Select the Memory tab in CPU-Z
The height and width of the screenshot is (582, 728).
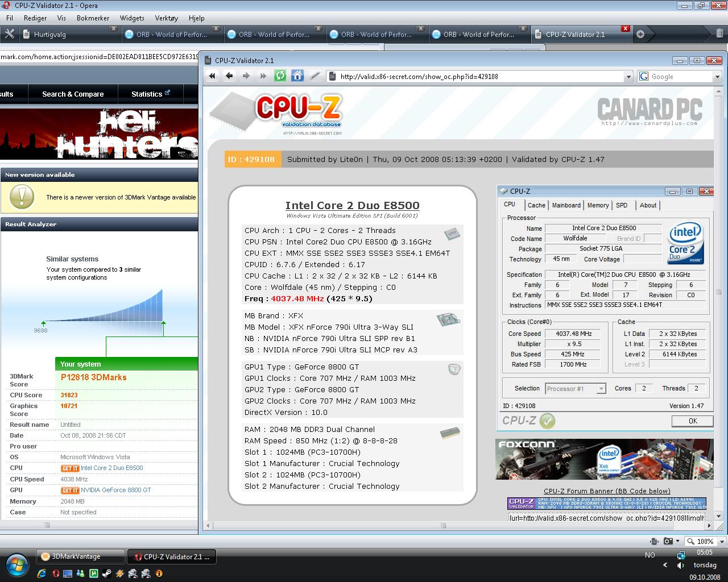point(598,205)
